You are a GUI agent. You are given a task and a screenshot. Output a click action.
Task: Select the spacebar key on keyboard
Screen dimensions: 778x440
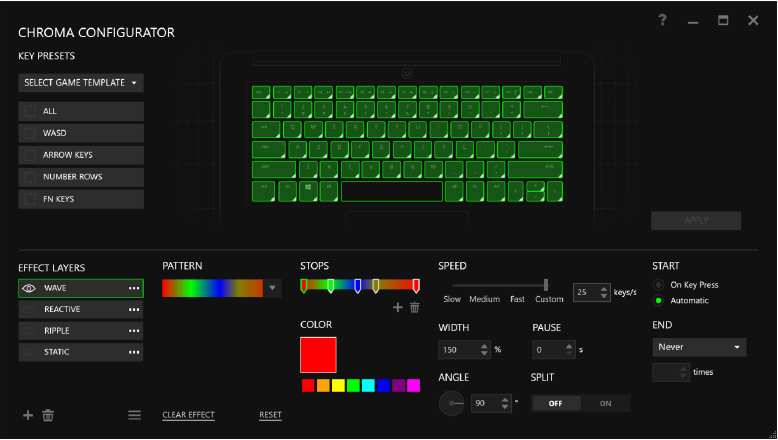pos(392,191)
